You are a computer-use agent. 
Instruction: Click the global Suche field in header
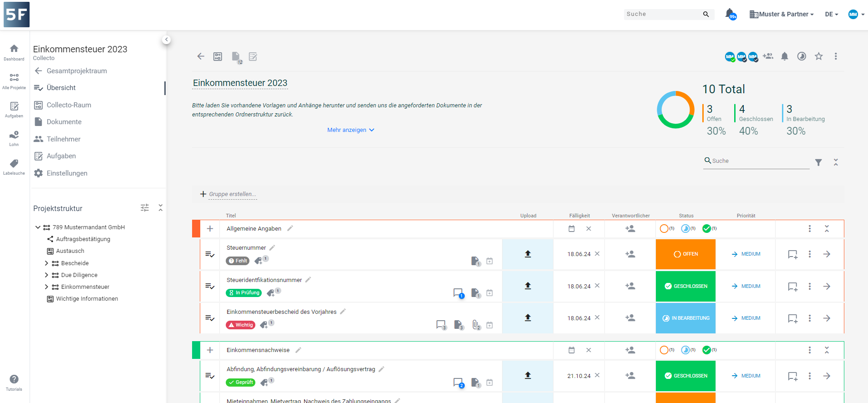point(663,14)
